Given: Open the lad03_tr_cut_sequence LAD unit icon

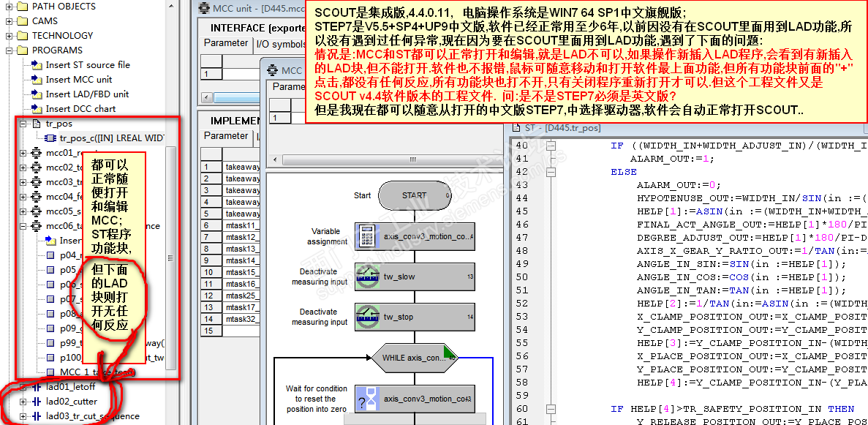Looking at the screenshot, I should [x=37, y=416].
